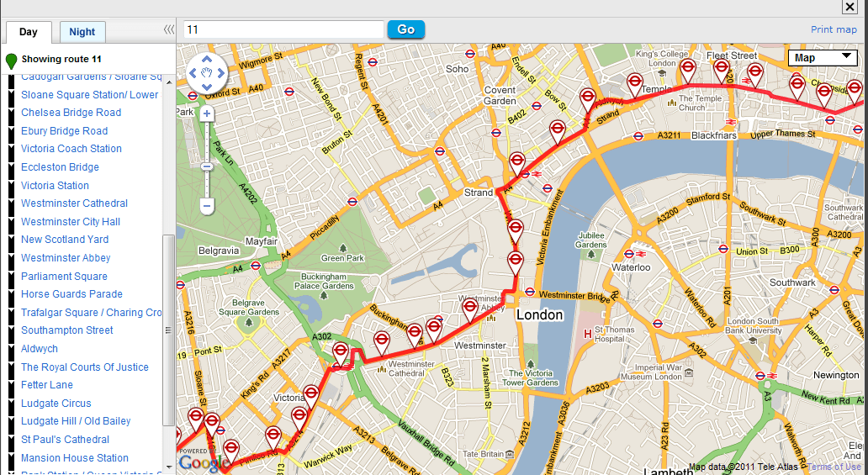Select Victoria Coach Station stop in list
Viewport: 868px width, 475px height.
(71, 148)
